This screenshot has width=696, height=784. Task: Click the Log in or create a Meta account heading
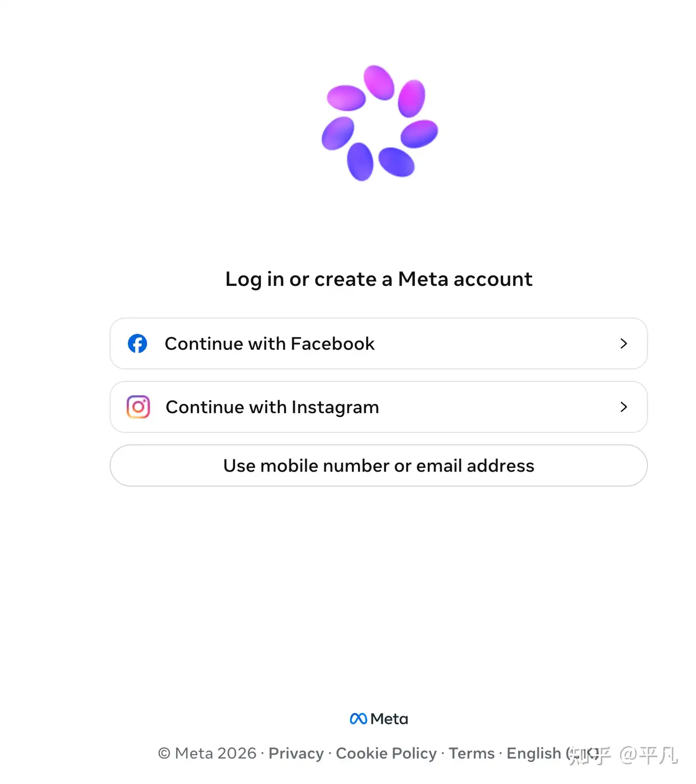(378, 279)
